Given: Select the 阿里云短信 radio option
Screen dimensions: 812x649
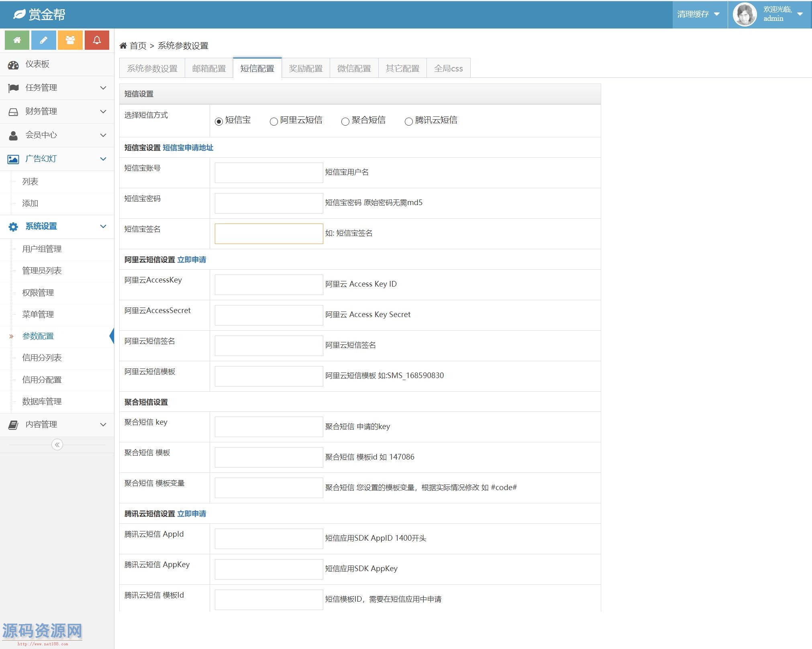Looking at the screenshot, I should [274, 122].
